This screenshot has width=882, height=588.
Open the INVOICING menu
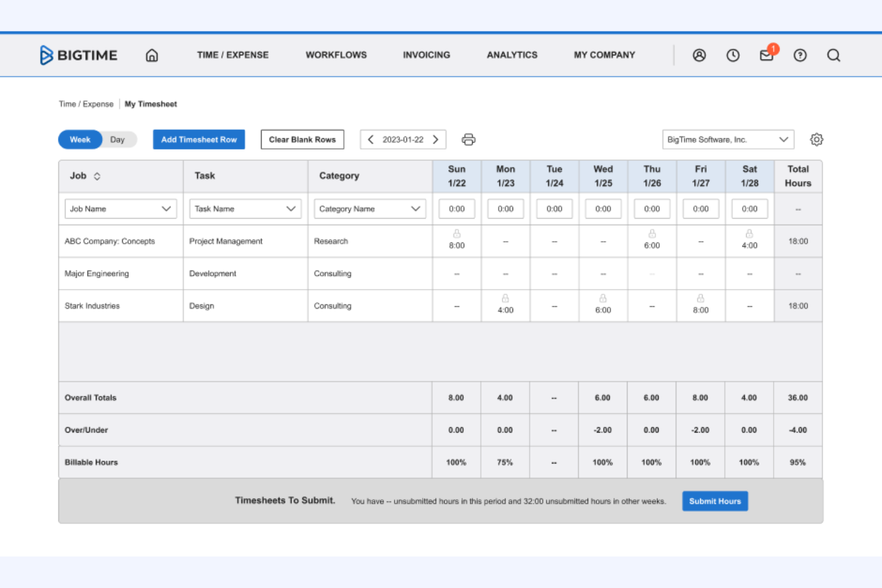pos(427,55)
